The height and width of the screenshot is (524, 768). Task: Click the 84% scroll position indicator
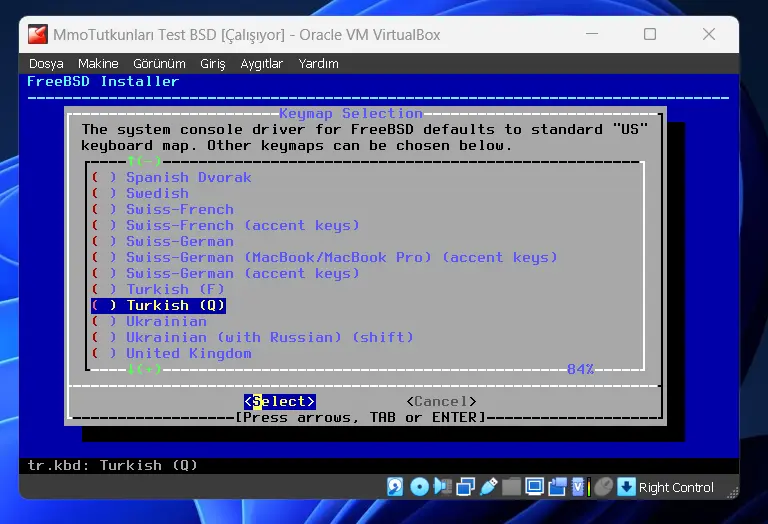click(x=580, y=369)
